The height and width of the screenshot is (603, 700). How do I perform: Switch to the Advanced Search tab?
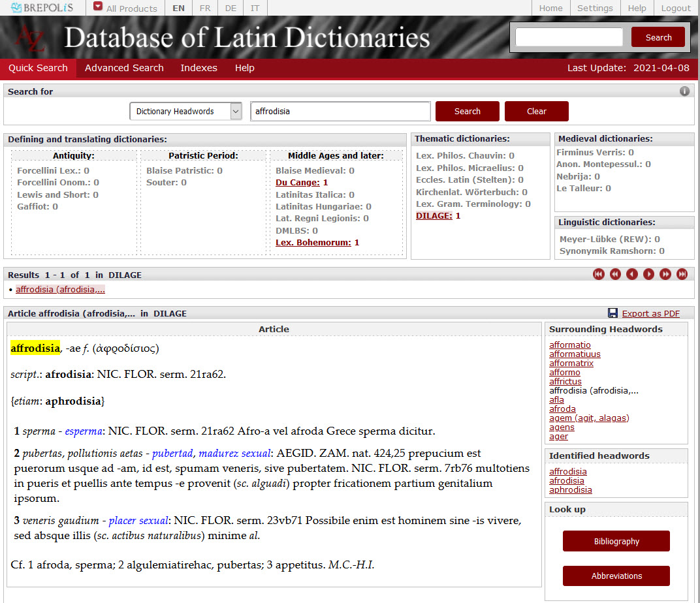click(124, 68)
